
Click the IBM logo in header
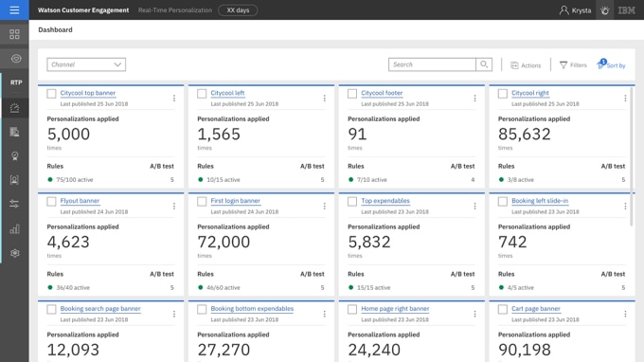[x=626, y=10]
